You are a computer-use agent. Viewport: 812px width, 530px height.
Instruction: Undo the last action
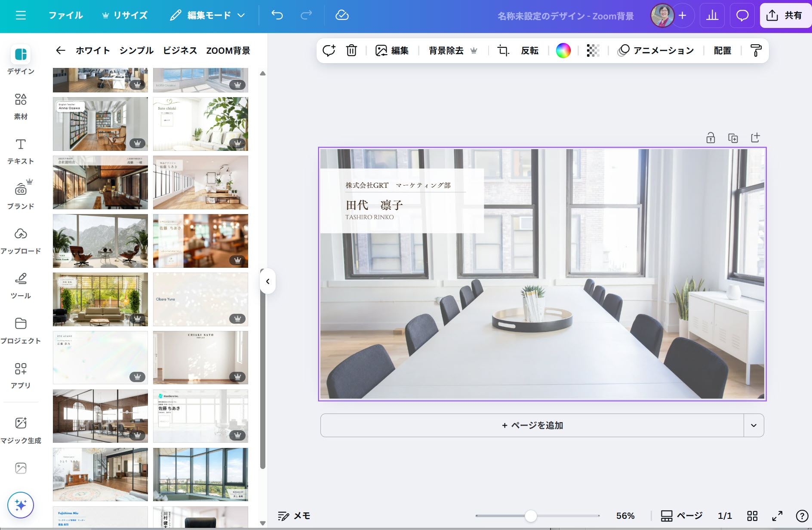tap(277, 15)
